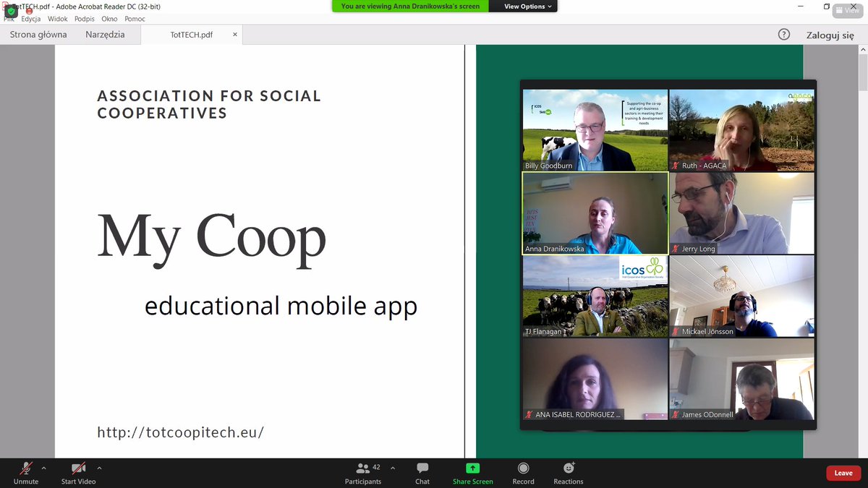Select Mickael Jönsson's video tile

[x=741, y=296]
